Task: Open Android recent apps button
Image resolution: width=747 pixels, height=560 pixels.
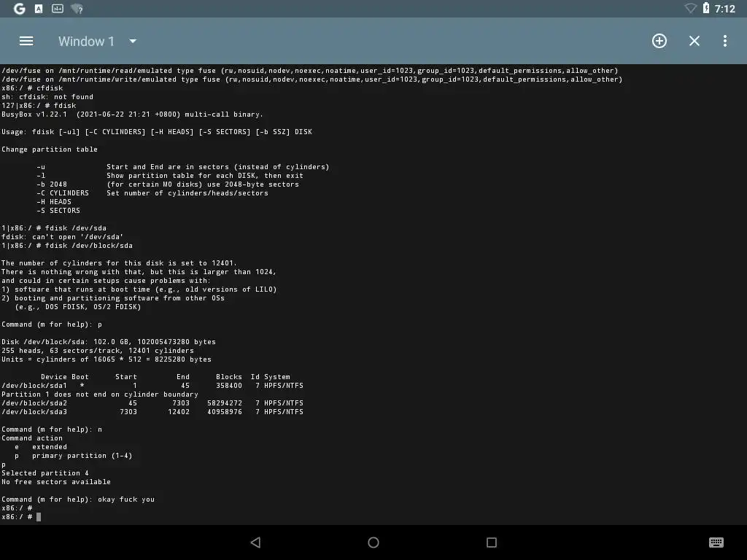Action: (x=492, y=542)
